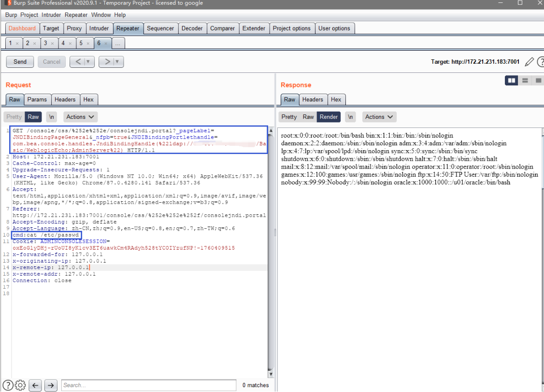
Task: Switch to the Proxy tab
Action: point(74,28)
